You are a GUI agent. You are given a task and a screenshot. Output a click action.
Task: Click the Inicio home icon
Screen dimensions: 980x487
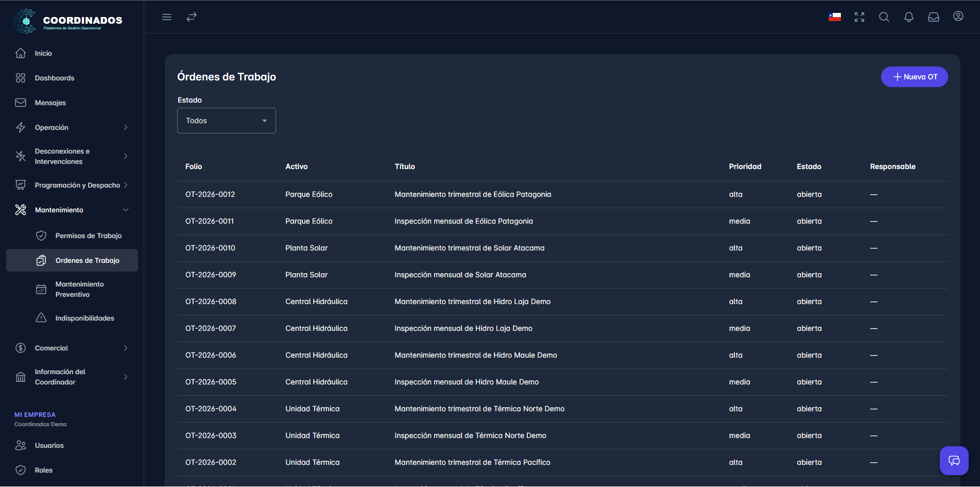(x=21, y=53)
